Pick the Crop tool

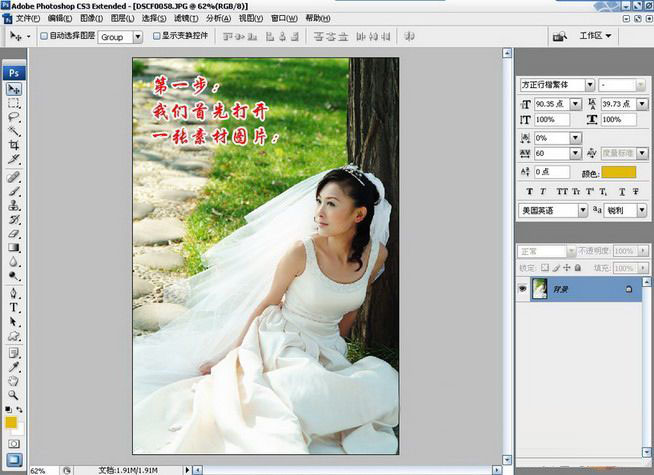pyautogui.click(x=14, y=145)
